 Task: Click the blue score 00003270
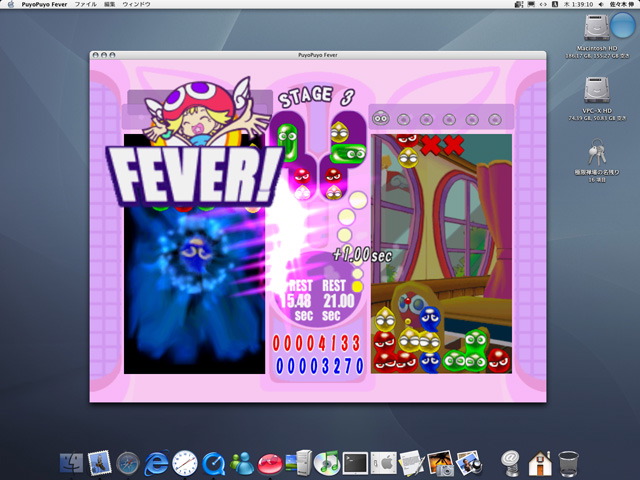pos(319,366)
